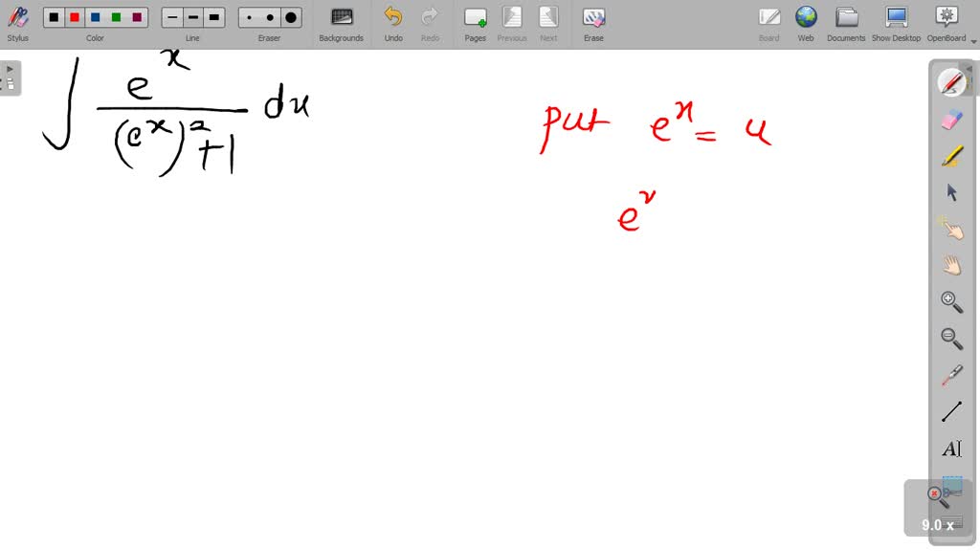Select the red pen color swatch
Image resolution: width=980 pixels, height=551 pixels.
point(73,16)
